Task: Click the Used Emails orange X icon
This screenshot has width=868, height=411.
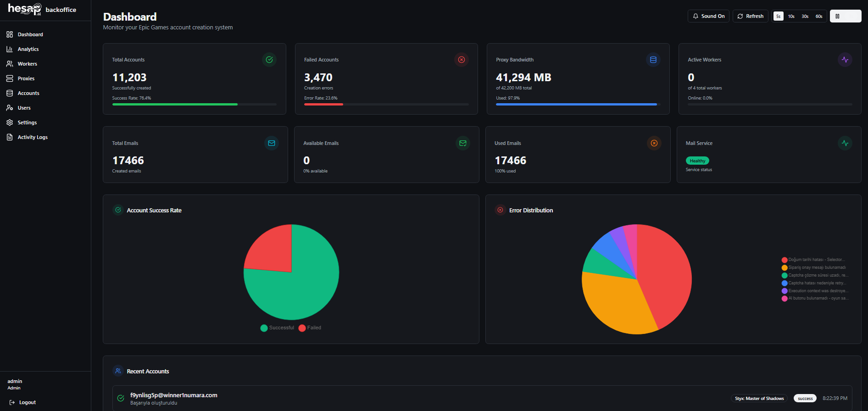Action: (x=654, y=143)
